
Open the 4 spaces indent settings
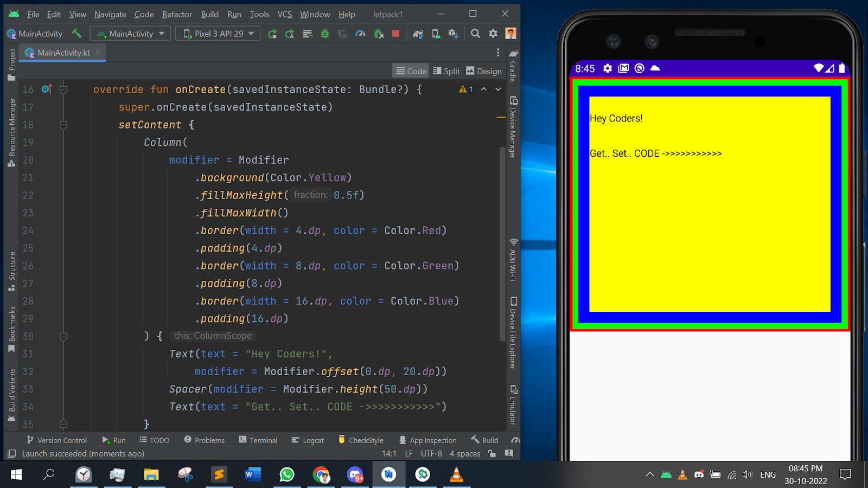[x=465, y=453]
